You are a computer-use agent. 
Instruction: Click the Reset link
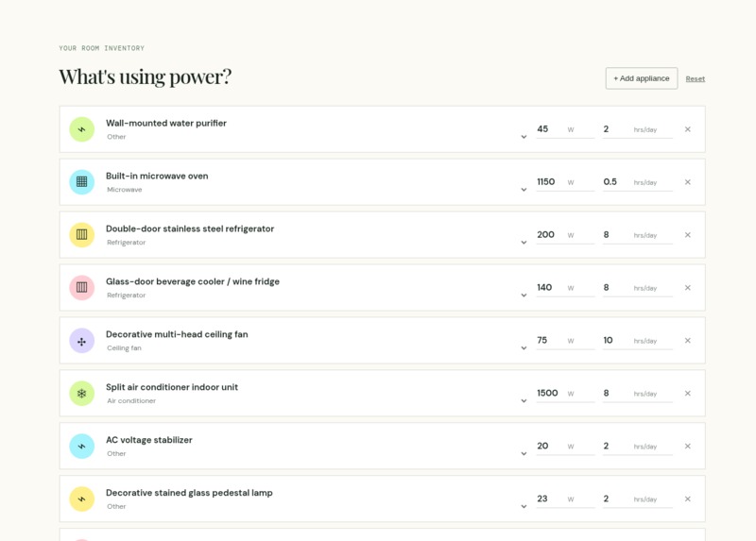695,79
